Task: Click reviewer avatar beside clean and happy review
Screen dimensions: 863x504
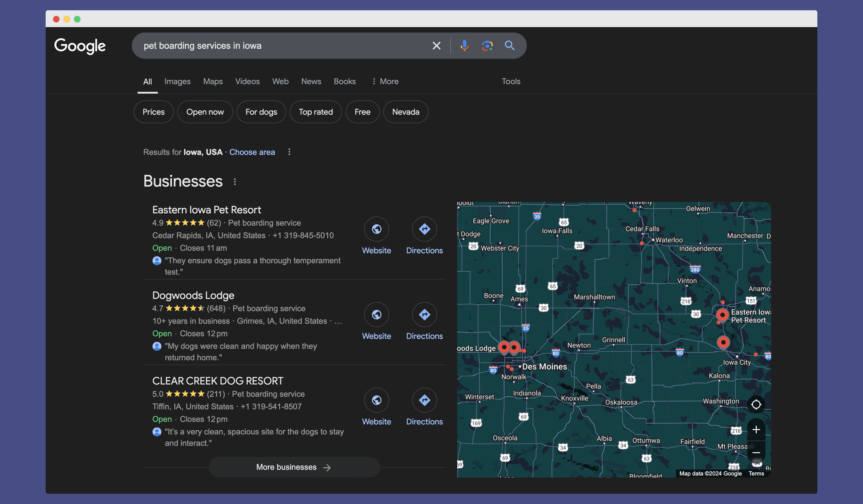Action: 157,346
